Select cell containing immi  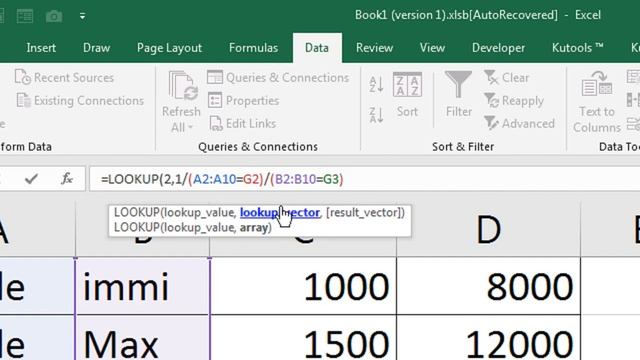point(142,286)
